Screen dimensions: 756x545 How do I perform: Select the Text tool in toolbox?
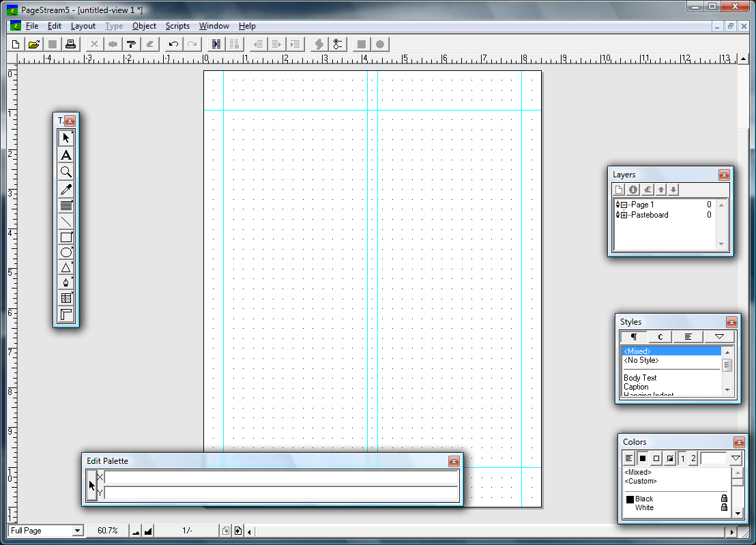pos(66,156)
